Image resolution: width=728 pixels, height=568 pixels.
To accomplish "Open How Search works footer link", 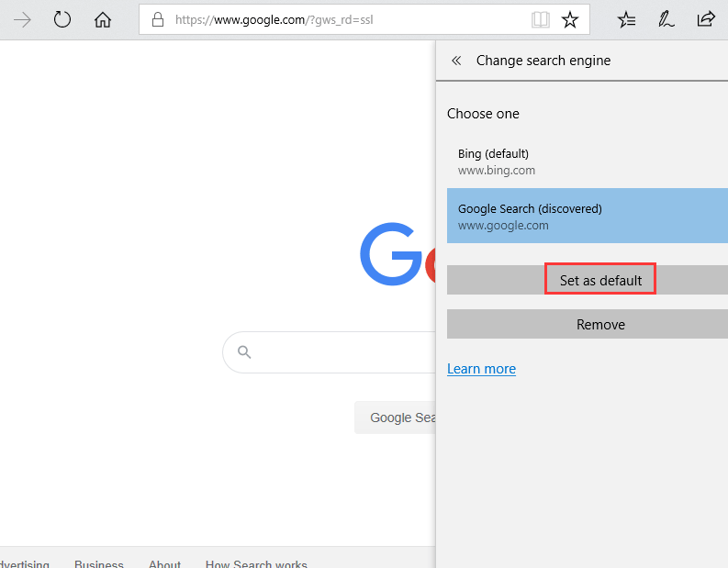I will (x=256, y=563).
